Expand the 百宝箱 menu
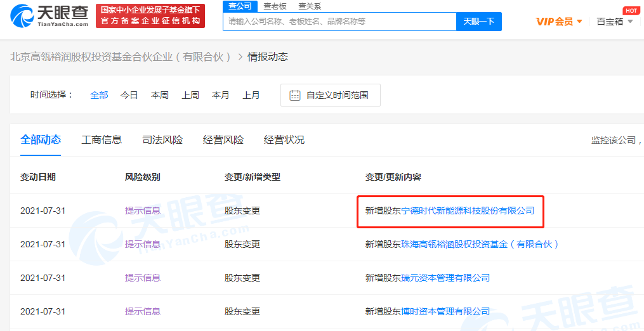644x331 pixels. pos(615,22)
